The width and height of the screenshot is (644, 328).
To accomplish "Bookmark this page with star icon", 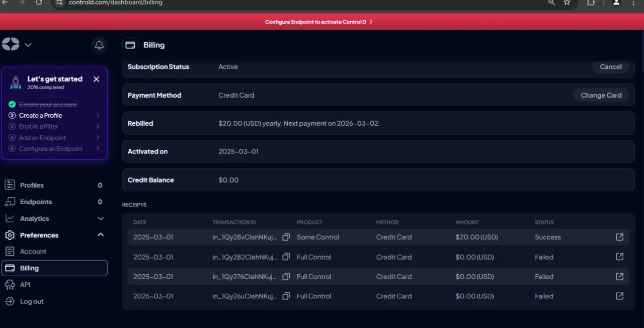I will [x=567, y=3].
